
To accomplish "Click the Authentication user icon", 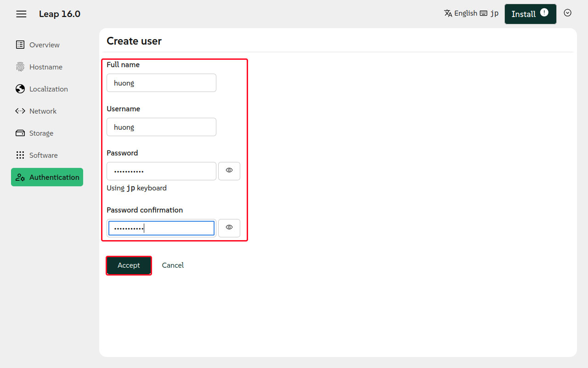I will 20,177.
